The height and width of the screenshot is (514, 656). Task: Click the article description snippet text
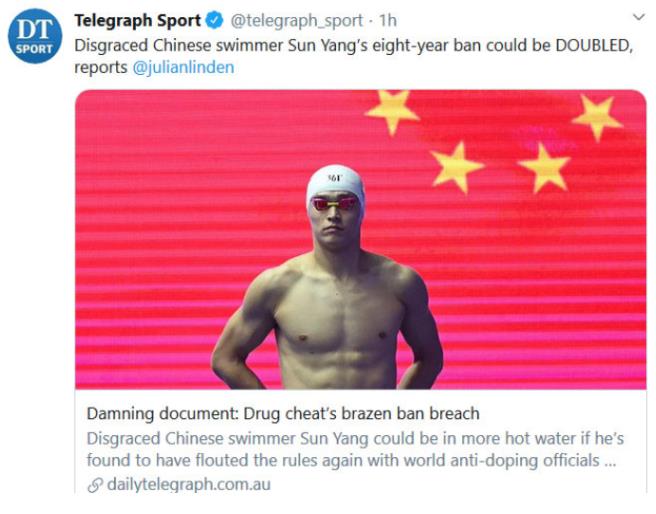[355, 449]
